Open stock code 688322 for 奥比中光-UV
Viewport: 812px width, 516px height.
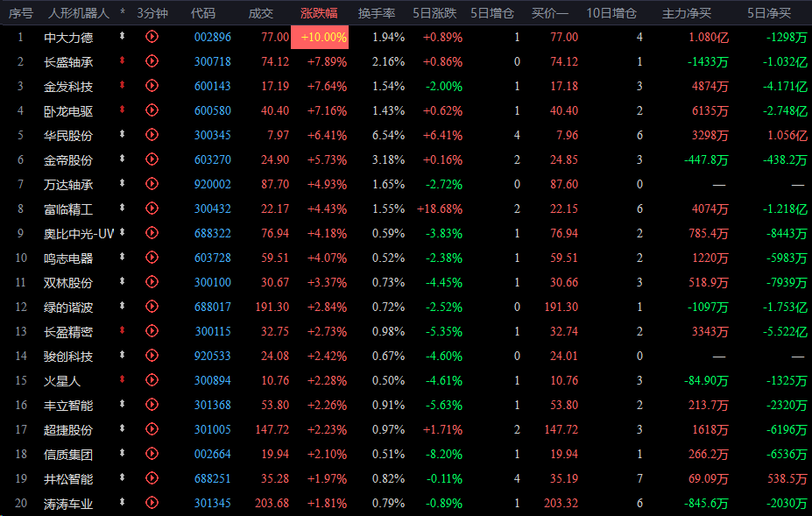coord(213,234)
